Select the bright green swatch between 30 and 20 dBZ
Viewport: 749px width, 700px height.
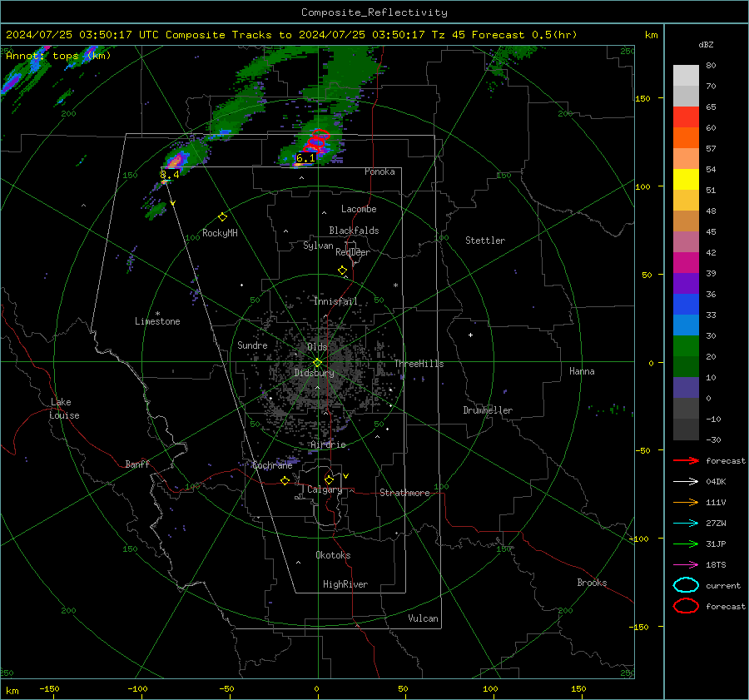(686, 346)
